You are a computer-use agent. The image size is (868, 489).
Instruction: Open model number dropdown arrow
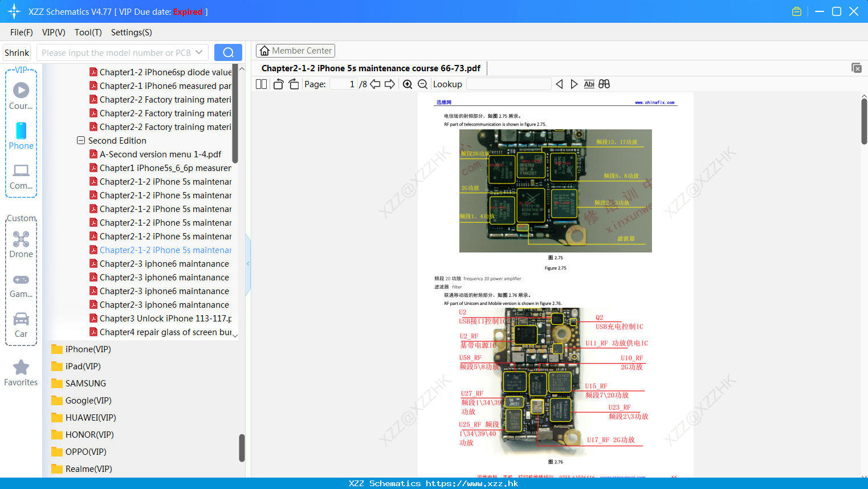coord(199,52)
